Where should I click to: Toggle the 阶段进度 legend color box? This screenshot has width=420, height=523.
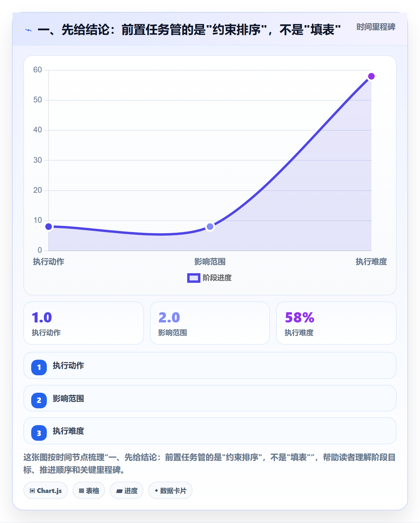[193, 278]
